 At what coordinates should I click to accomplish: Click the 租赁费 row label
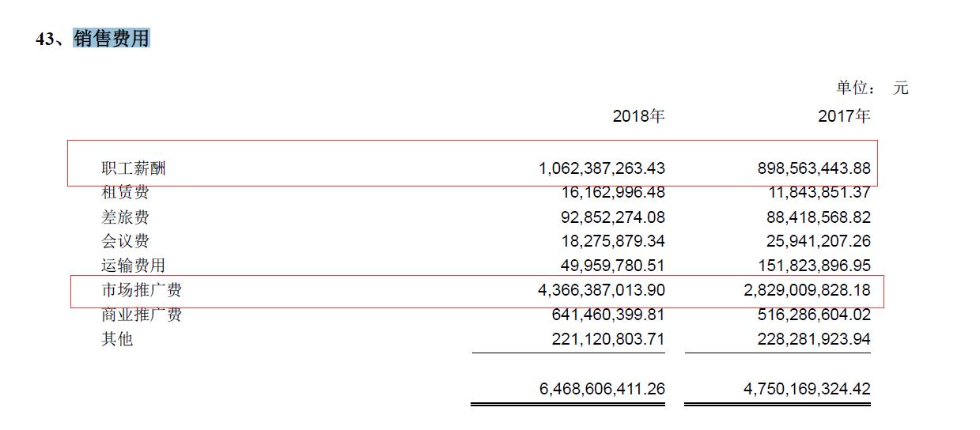(x=125, y=192)
